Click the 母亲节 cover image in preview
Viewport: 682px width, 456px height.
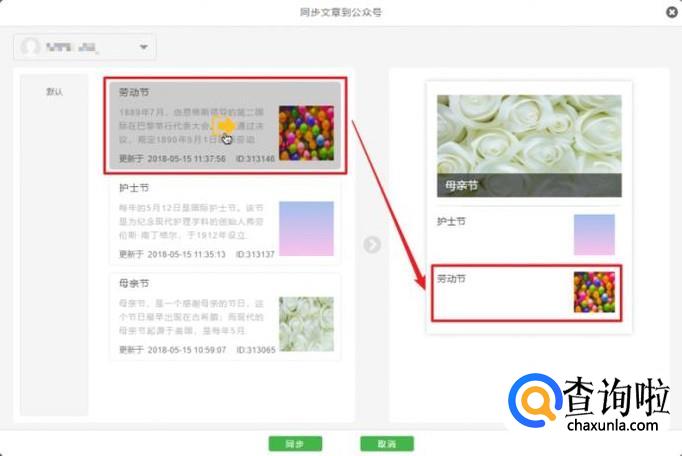click(529, 146)
